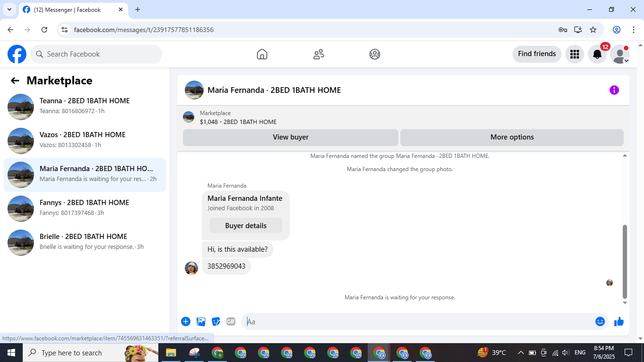Click the address bar URL
The image size is (644, 362).
pos(144,30)
